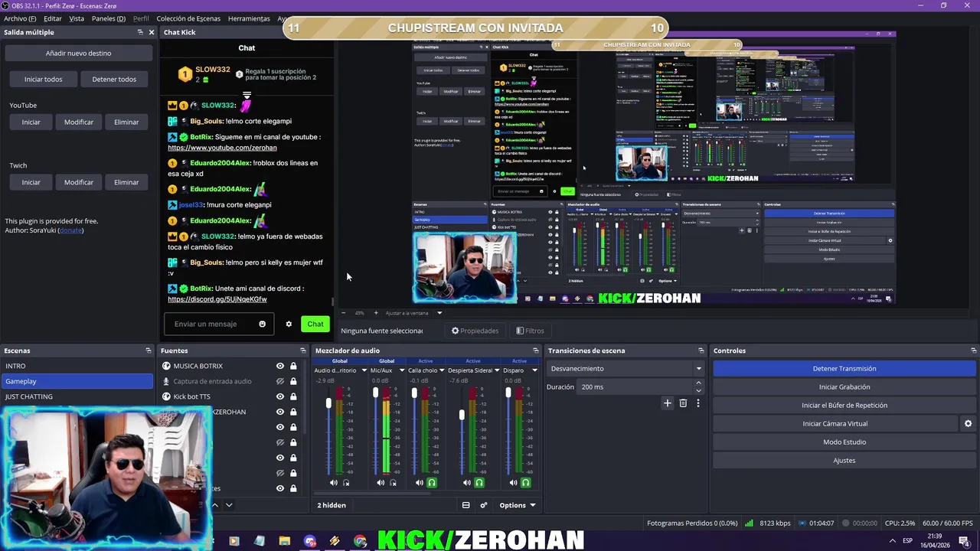Image resolution: width=980 pixels, height=551 pixels.
Task: Unlock the Kick bot TTS source
Action: point(293,396)
